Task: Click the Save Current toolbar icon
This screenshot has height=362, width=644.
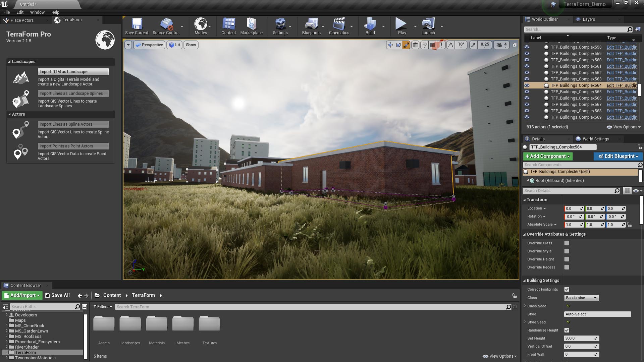Action: pos(137,24)
